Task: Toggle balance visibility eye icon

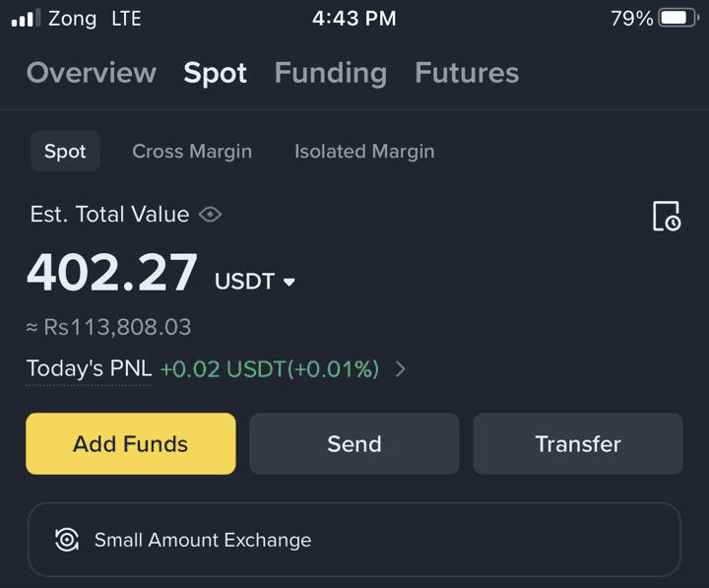Action: pyautogui.click(x=210, y=215)
